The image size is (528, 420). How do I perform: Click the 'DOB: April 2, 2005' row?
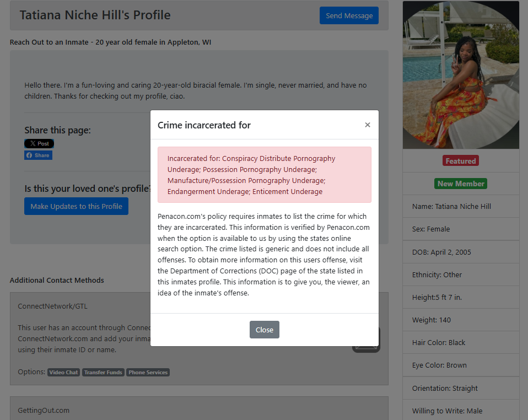point(461,252)
